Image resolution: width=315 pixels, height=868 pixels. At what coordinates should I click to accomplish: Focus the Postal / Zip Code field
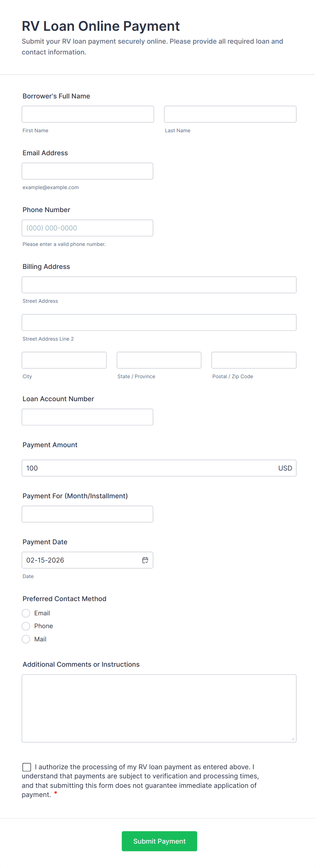click(254, 360)
